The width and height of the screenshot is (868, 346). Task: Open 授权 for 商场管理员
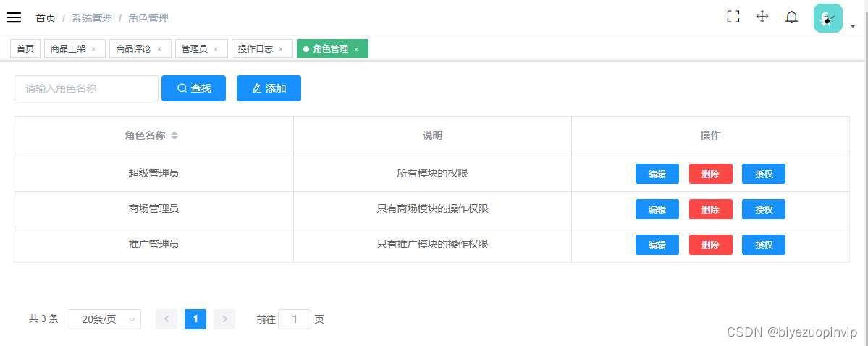click(x=763, y=209)
